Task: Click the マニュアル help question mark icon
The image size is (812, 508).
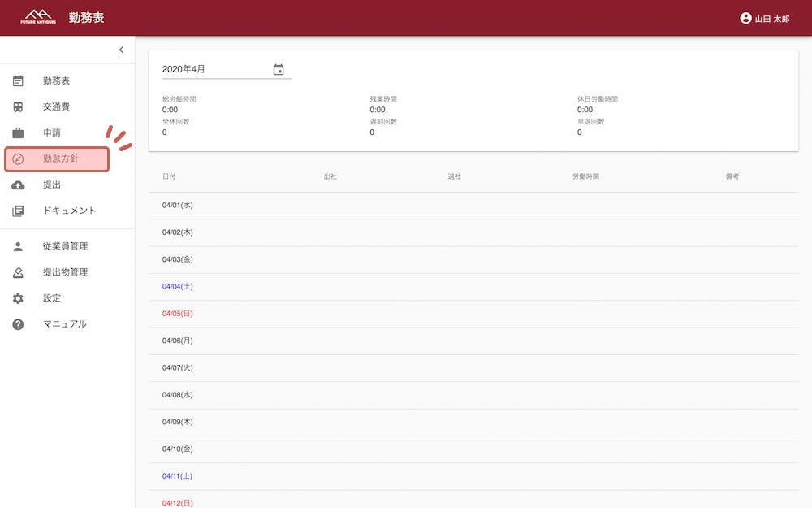Action: click(18, 324)
